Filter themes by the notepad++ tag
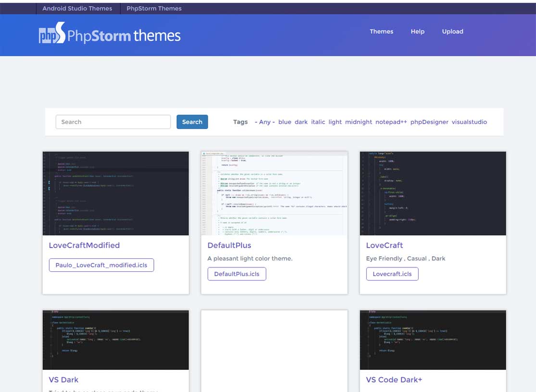 pyautogui.click(x=391, y=122)
